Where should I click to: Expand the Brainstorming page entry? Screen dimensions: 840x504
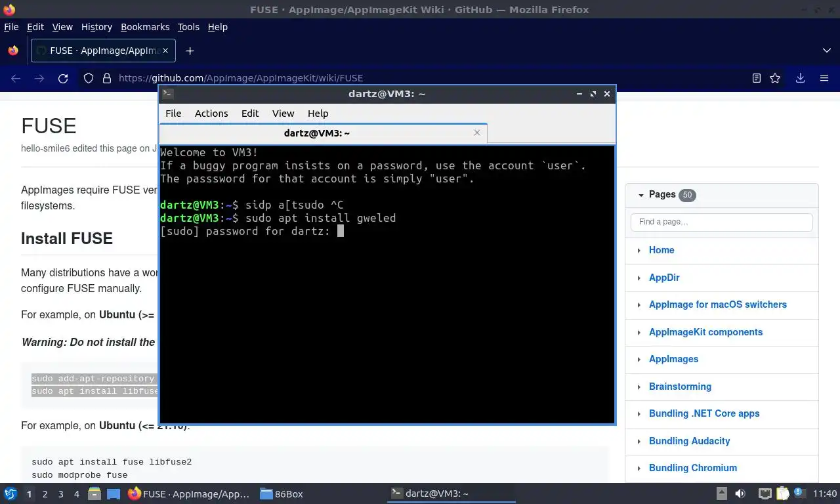pos(639,387)
